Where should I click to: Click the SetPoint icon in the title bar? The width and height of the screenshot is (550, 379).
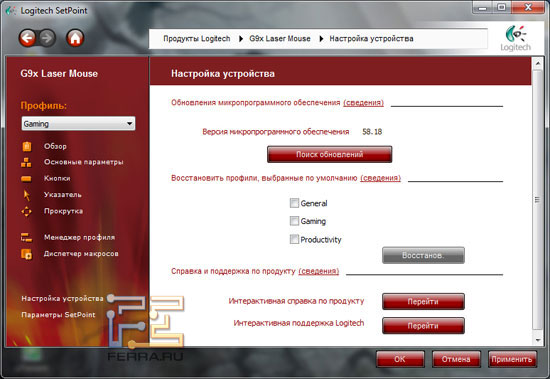pos(11,11)
